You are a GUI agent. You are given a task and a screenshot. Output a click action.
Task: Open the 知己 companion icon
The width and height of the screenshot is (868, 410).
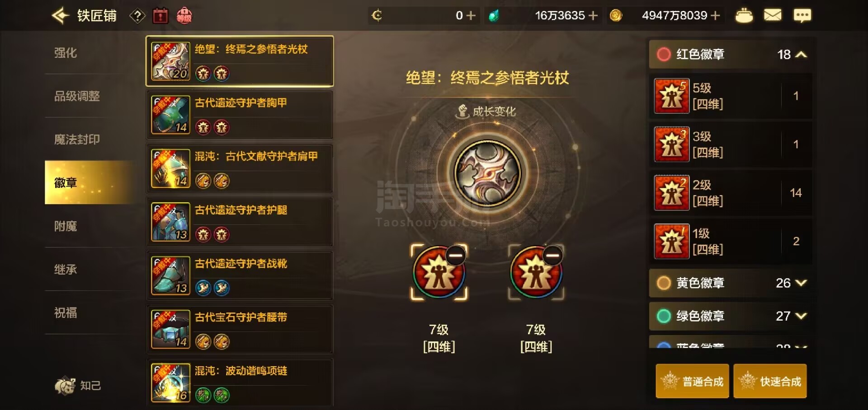tap(65, 386)
